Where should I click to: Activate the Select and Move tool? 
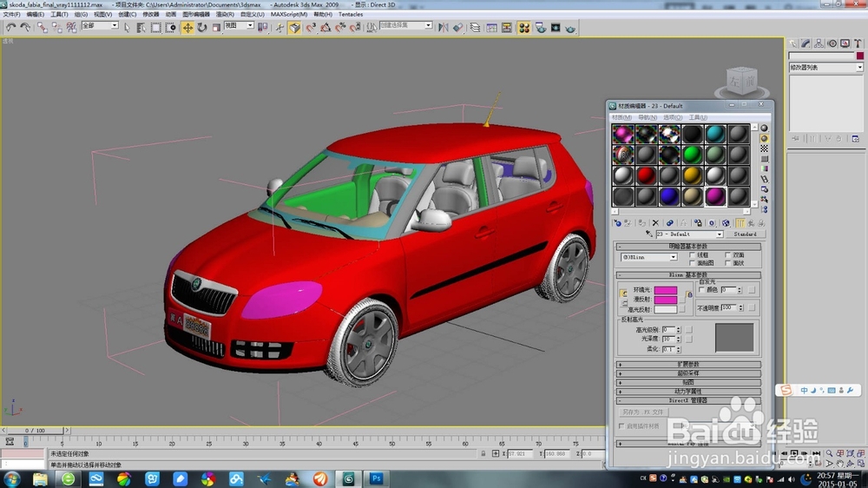pyautogui.click(x=187, y=28)
